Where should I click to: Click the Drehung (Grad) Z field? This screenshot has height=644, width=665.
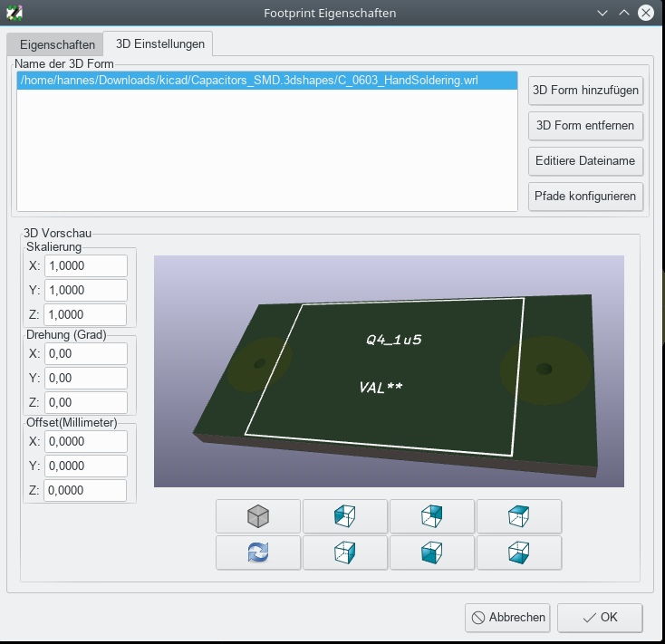pyautogui.click(x=86, y=402)
